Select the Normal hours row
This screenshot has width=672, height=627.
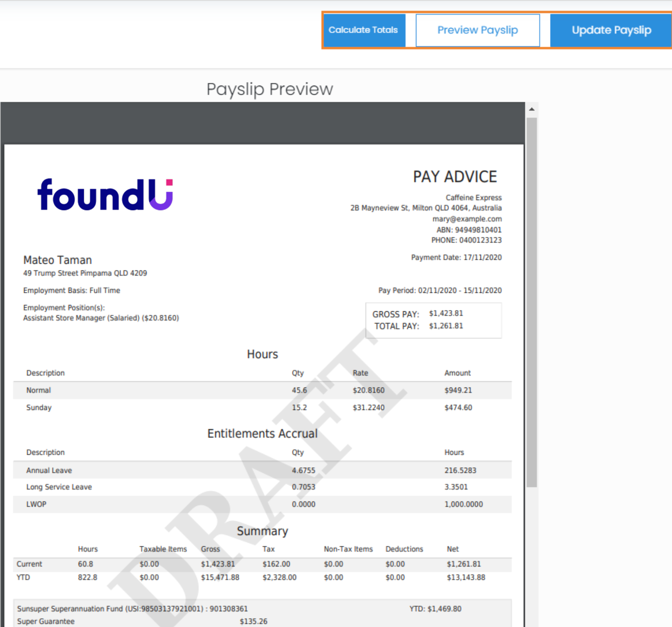[262, 390]
